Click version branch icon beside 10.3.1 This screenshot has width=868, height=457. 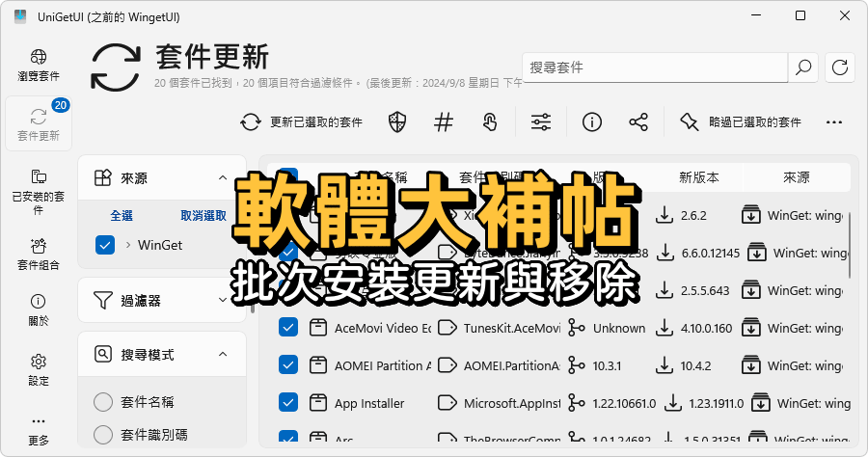tap(577, 365)
